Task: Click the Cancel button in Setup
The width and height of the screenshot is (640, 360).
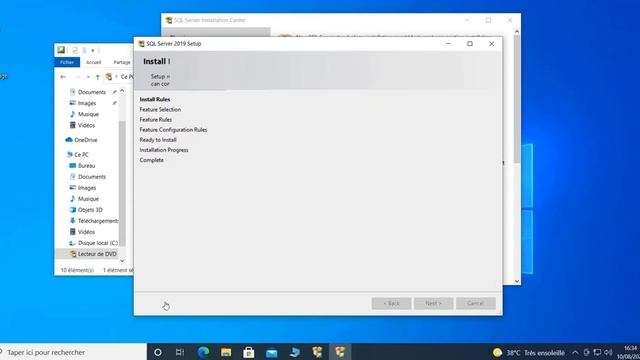Action: tap(476, 303)
